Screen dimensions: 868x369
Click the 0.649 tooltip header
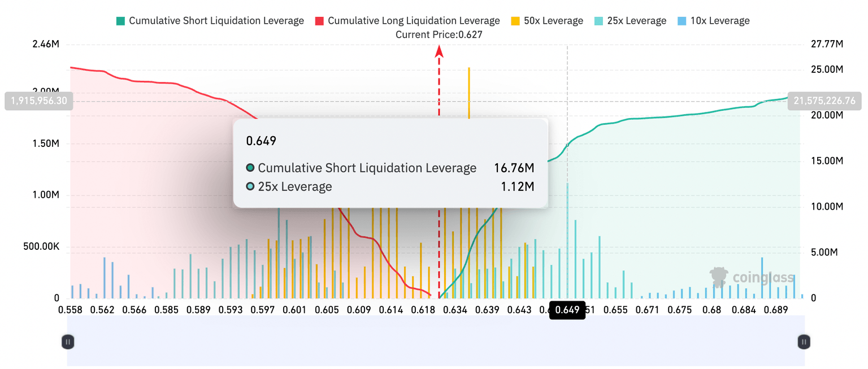[x=261, y=141]
